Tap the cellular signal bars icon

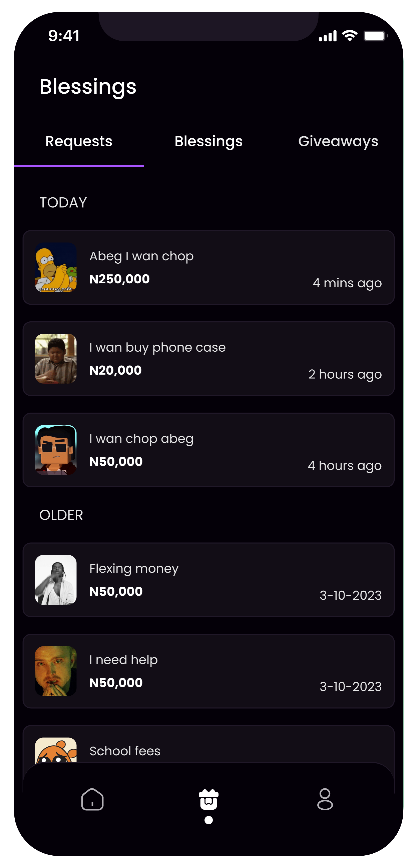(x=328, y=36)
